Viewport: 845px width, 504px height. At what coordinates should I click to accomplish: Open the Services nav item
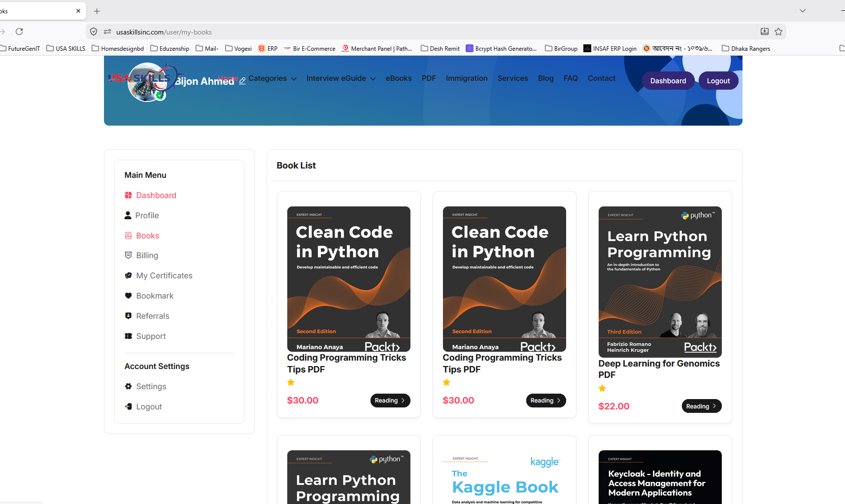tap(512, 78)
